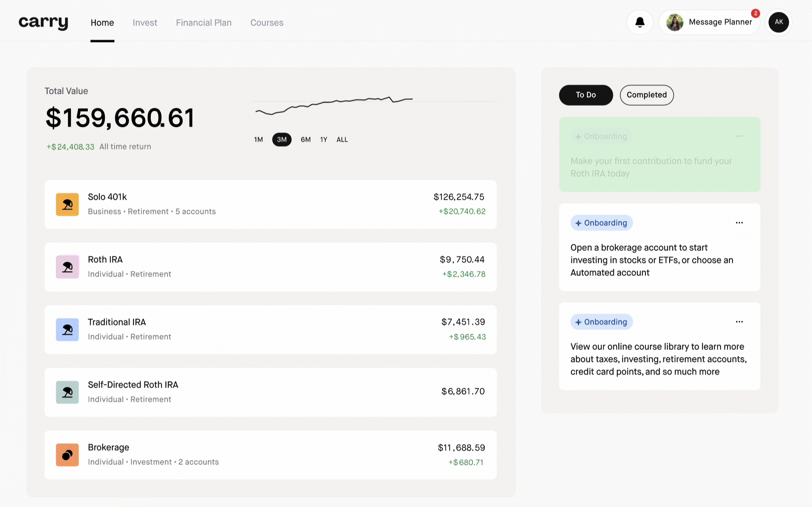Click the Self-Directed Roth IRA green icon
This screenshot has height=507, width=812.
67,392
